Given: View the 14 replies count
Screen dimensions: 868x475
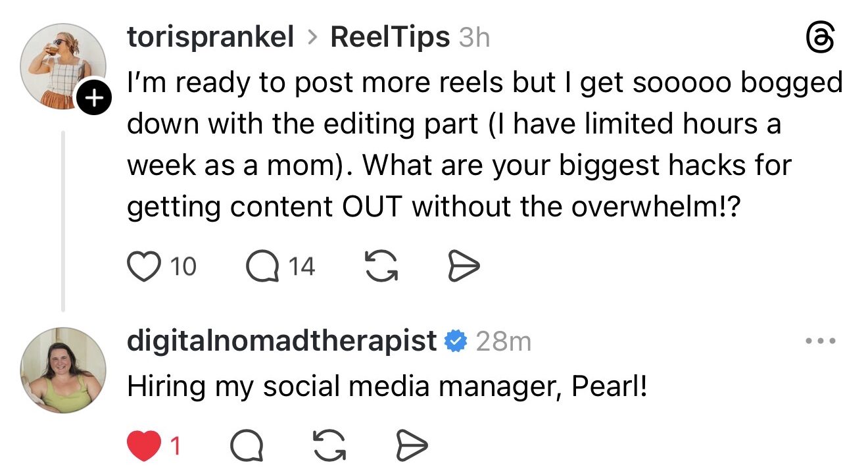Looking at the screenshot, I should coord(301,267).
